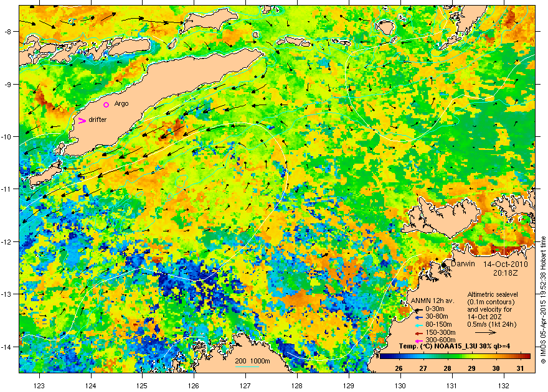Click the 'drifter' label text

(98, 119)
